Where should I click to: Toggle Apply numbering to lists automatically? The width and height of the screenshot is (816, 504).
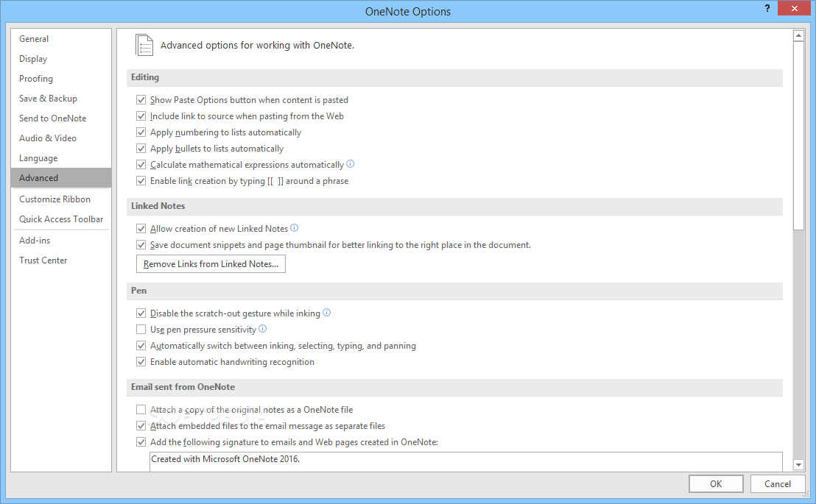141,132
